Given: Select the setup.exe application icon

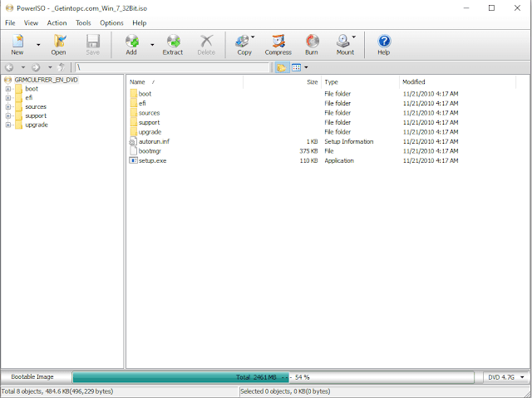Looking at the screenshot, I should [x=133, y=160].
